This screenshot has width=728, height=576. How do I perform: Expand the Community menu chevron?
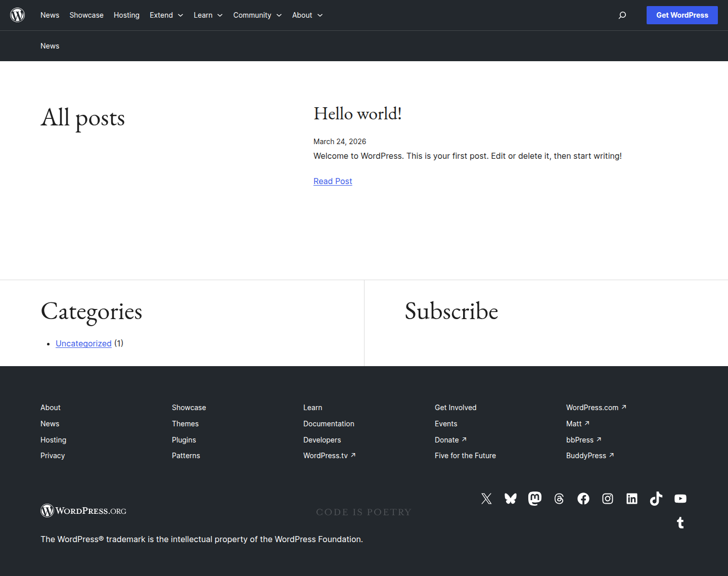(279, 15)
